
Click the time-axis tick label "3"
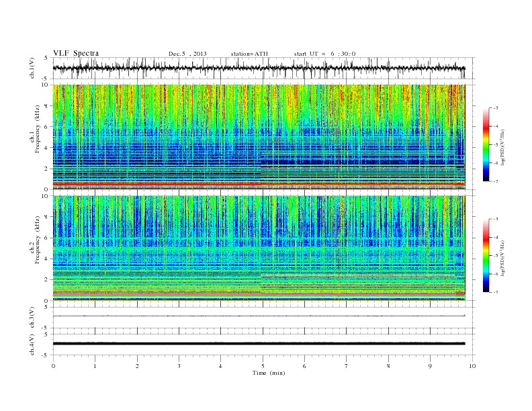pos(179,366)
